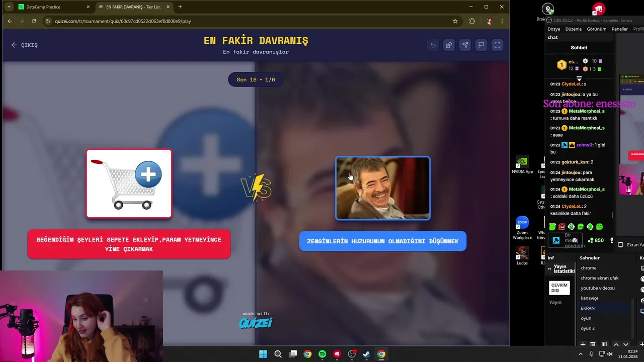This screenshot has width=644, height=362.
Task: Move the scene down with the arrow
Action: pyautogui.click(x=626, y=344)
